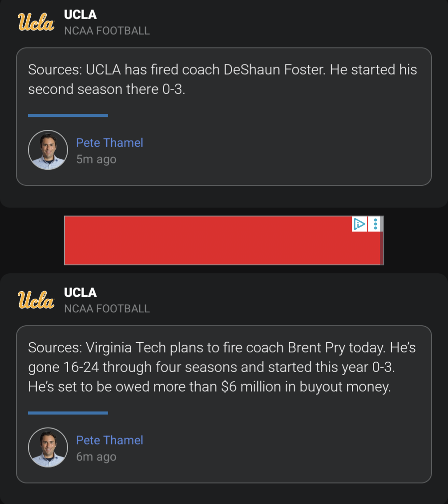448x504 pixels.
Task: Click the NCAA FOOTBALL label in the lower post
Action: tap(107, 308)
